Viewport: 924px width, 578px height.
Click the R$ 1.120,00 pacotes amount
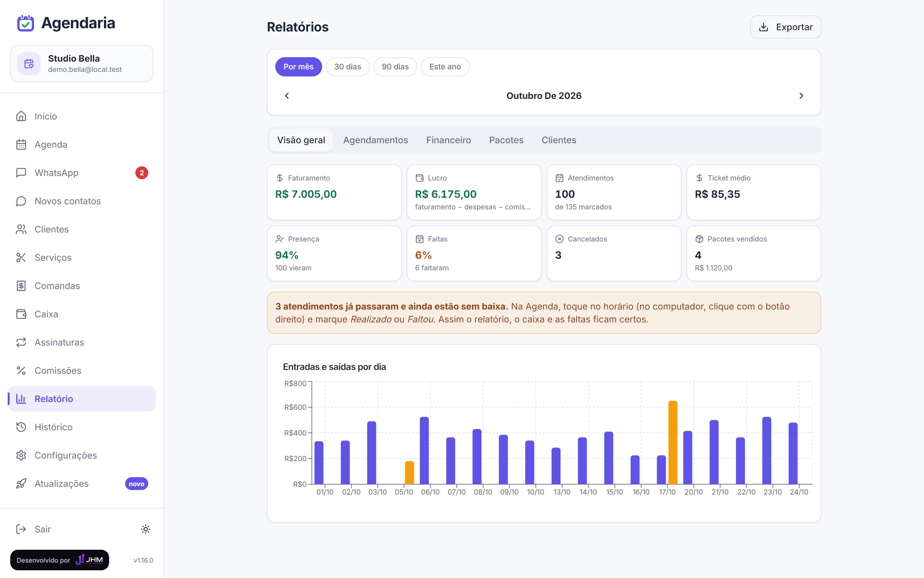tap(713, 268)
